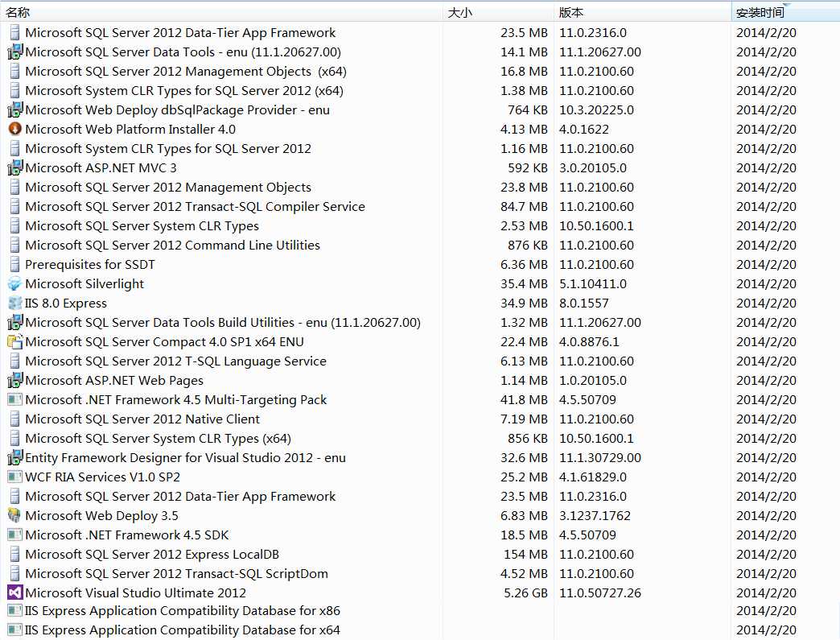Screen dimensions: 840x640
Task: Click the Microsoft Web Platform Installer 4.0 icon
Action: 15,129
